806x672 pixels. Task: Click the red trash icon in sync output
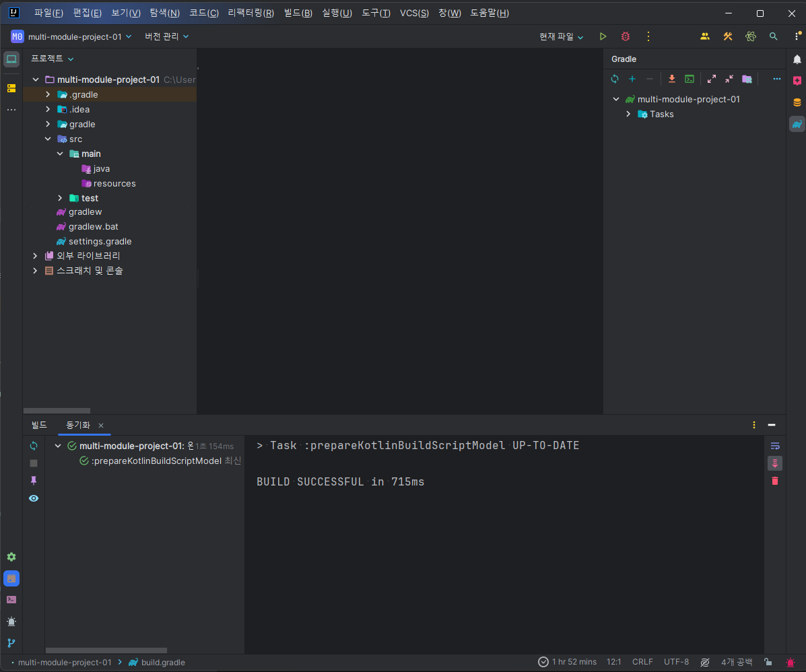pyautogui.click(x=775, y=481)
